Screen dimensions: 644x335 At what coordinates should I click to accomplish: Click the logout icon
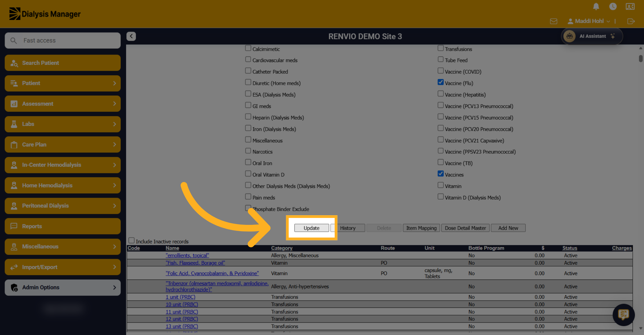631,21
